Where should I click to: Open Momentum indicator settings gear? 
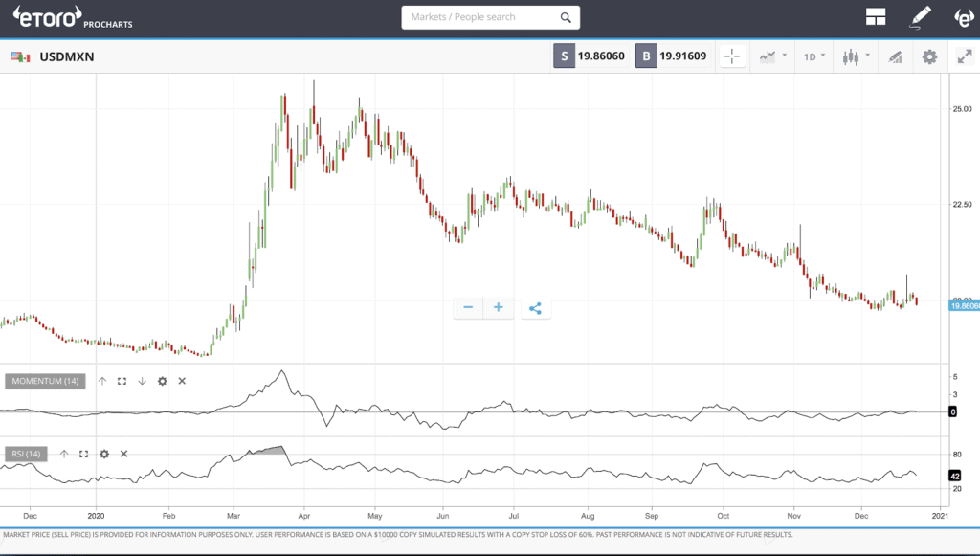pyautogui.click(x=163, y=381)
